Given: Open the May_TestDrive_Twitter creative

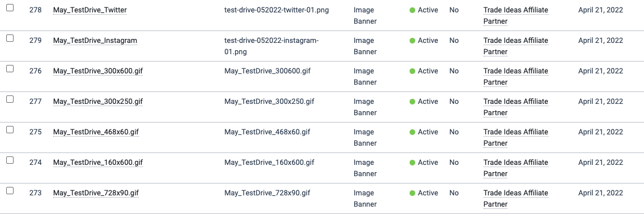Looking at the screenshot, I should [x=90, y=10].
